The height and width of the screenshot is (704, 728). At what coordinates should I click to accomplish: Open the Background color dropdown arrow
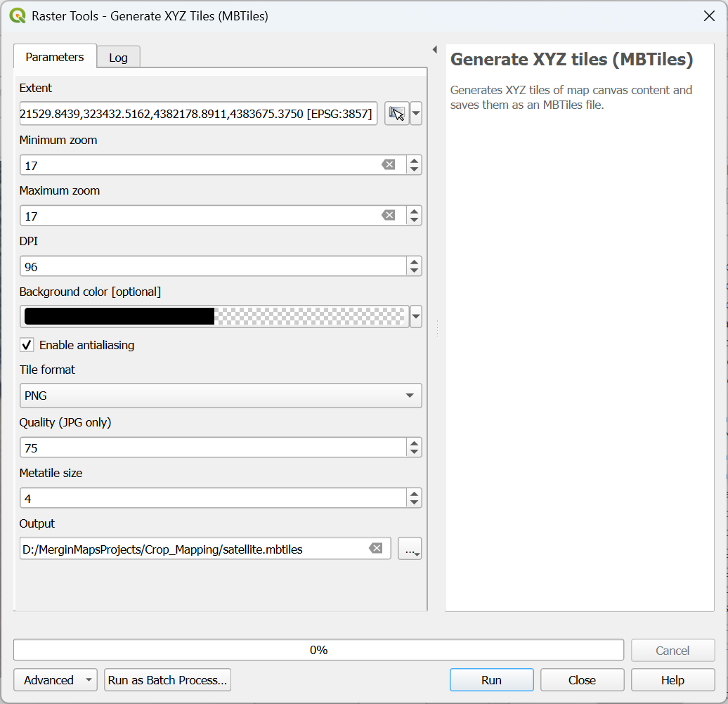click(x=416, y=317)
